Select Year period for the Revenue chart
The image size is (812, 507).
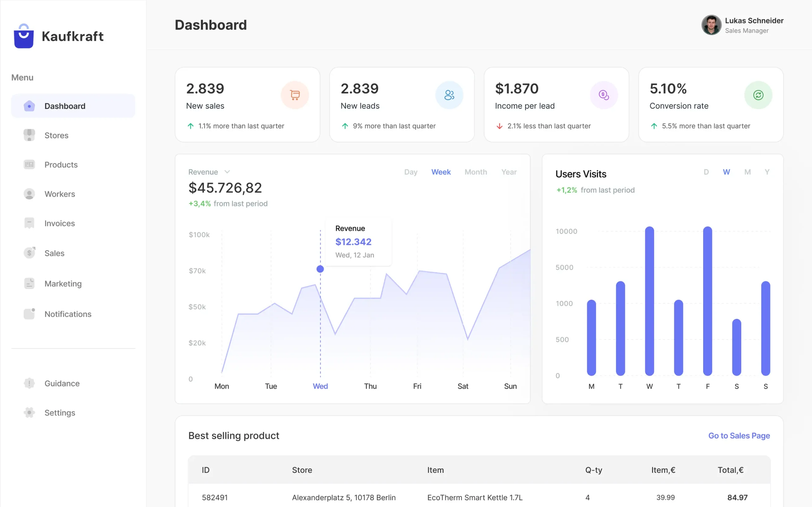point(509,172)
